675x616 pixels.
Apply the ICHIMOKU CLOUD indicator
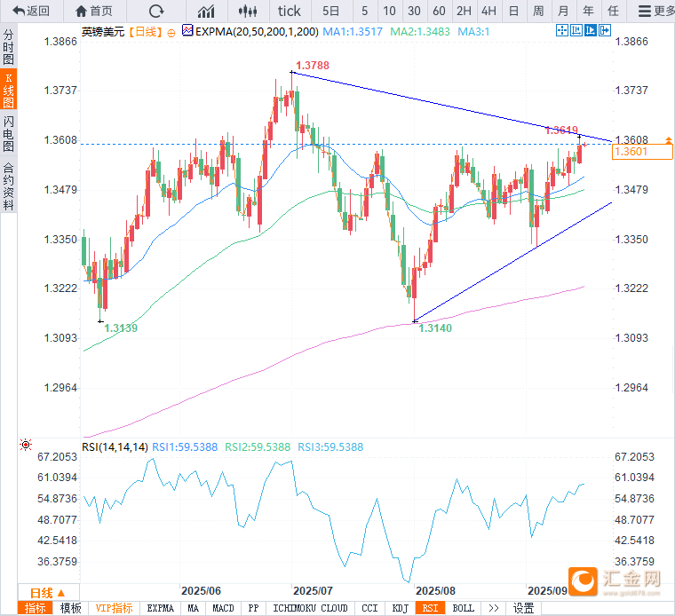[x=310, y=608]
